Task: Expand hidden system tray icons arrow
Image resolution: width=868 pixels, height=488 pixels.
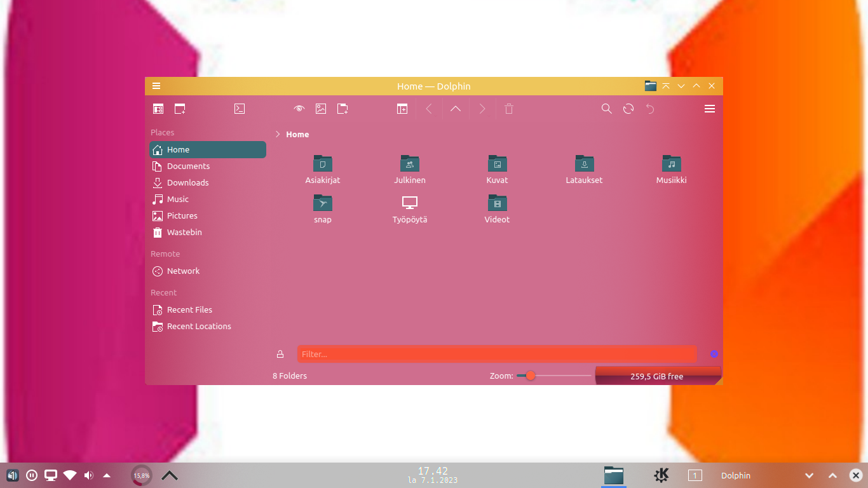Action: coord(107,475)
